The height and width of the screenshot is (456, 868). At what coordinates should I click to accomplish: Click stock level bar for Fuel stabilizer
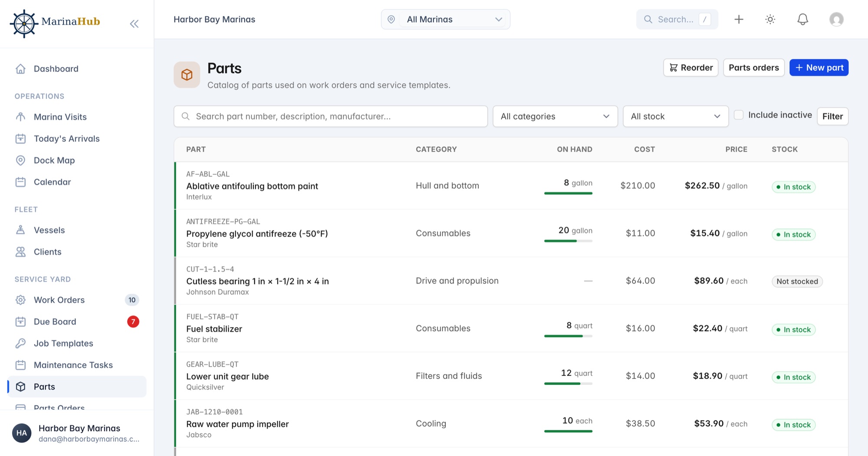(568, 336)
